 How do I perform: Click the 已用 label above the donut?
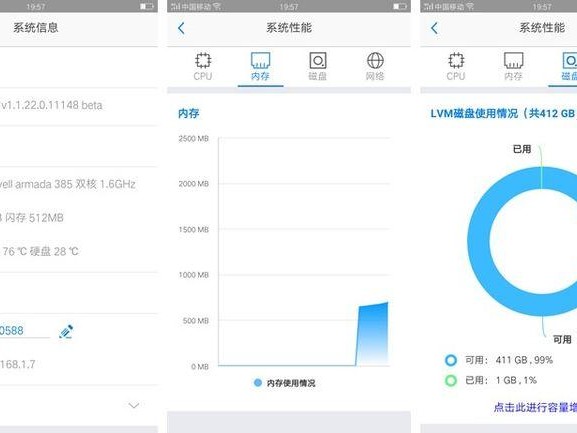(522, 149)
